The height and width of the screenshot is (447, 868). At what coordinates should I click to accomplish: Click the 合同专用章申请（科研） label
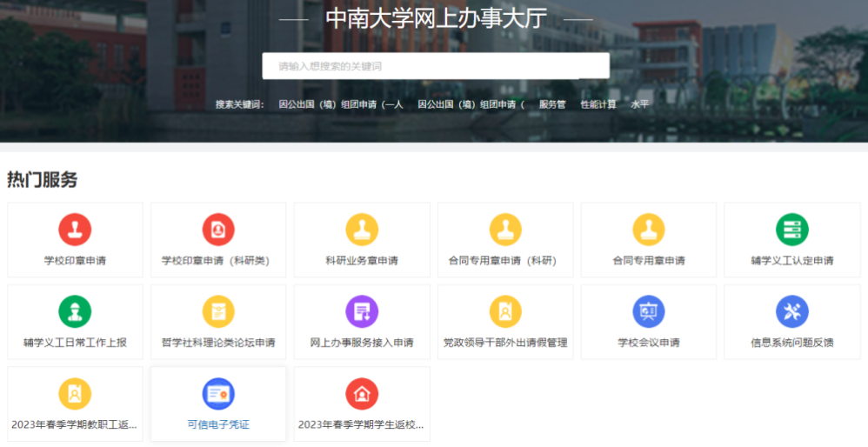coord(505,261)
